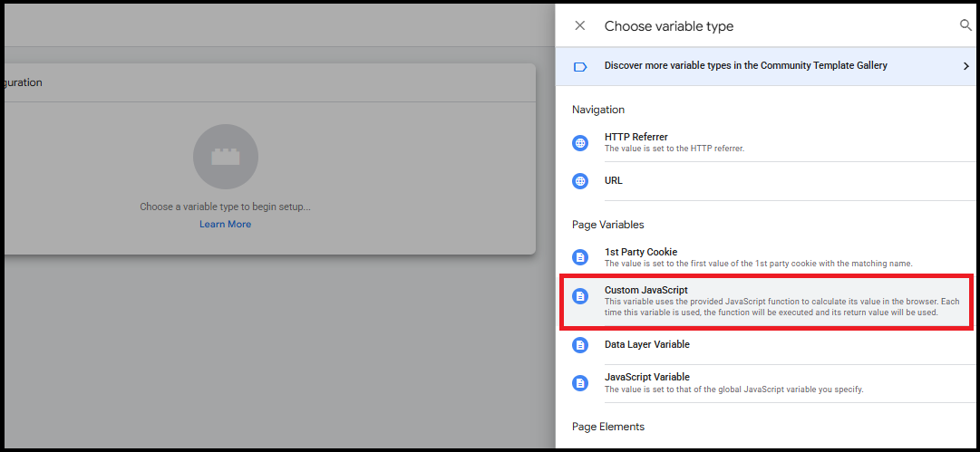This screenshot has width=980, height=452.
Task: Open the Learn More link
Action: 226,225
